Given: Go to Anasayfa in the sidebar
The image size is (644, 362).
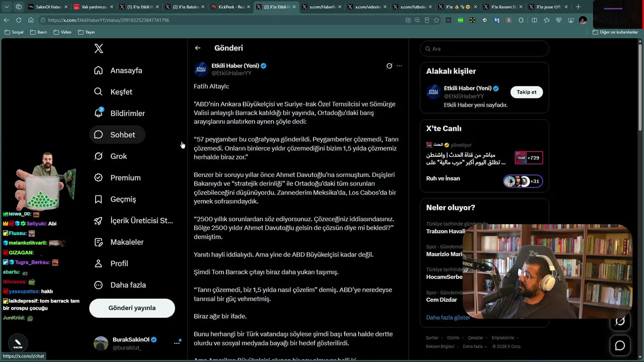Looking at the screenshot, I should coord(119,70).
